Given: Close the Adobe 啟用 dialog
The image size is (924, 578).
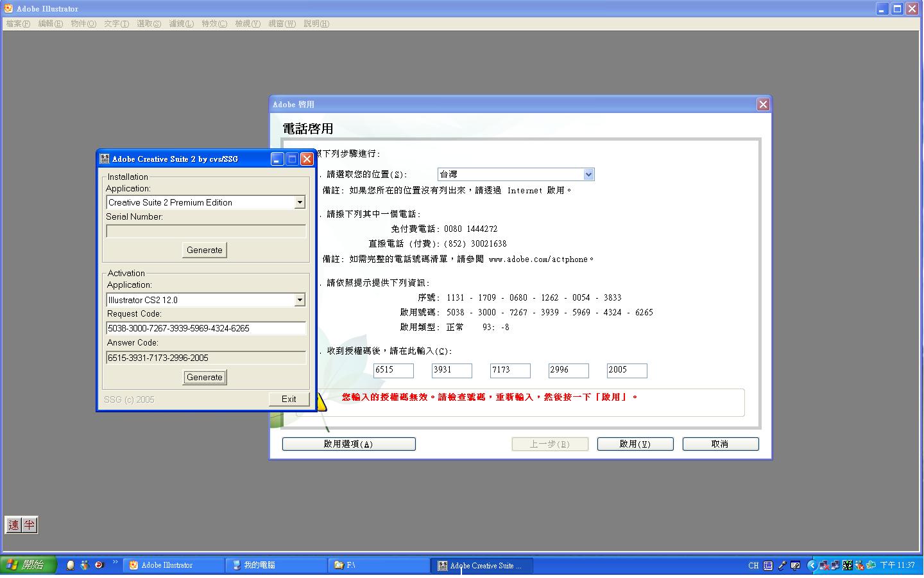Looking at the screenshot, I should 763,104.
